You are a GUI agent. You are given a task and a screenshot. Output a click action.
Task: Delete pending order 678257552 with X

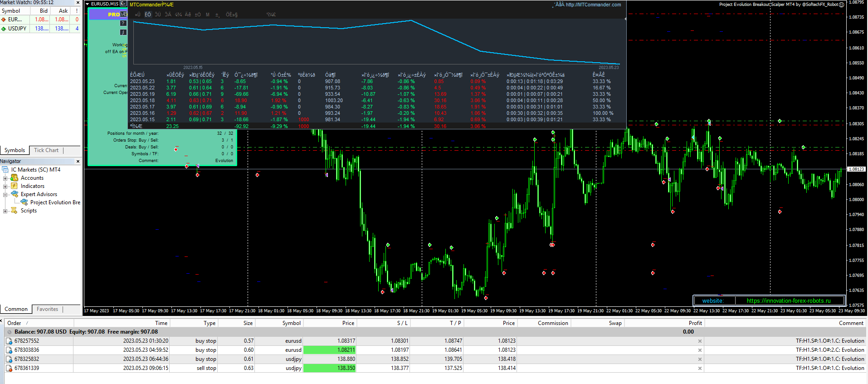[x=700, y=341]
